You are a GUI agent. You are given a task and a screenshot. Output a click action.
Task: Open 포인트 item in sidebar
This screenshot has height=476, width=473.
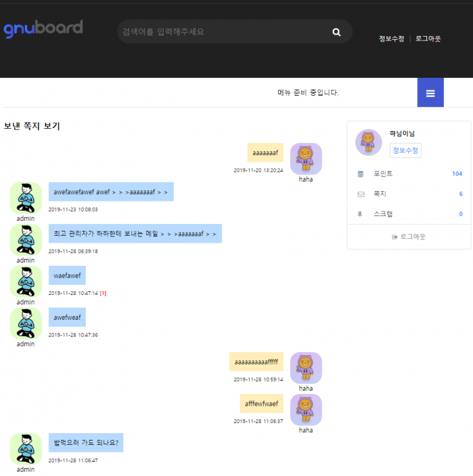(x=383, y=174)
